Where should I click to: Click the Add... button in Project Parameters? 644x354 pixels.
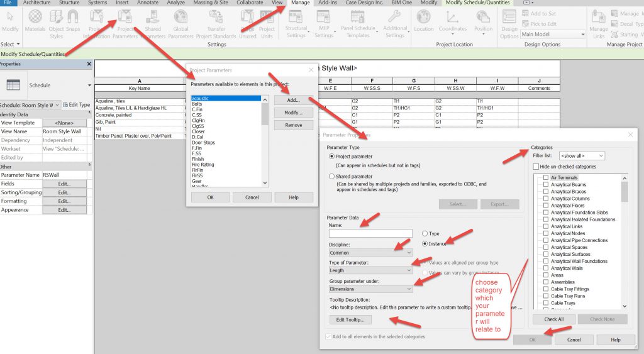tap(293, 99)
